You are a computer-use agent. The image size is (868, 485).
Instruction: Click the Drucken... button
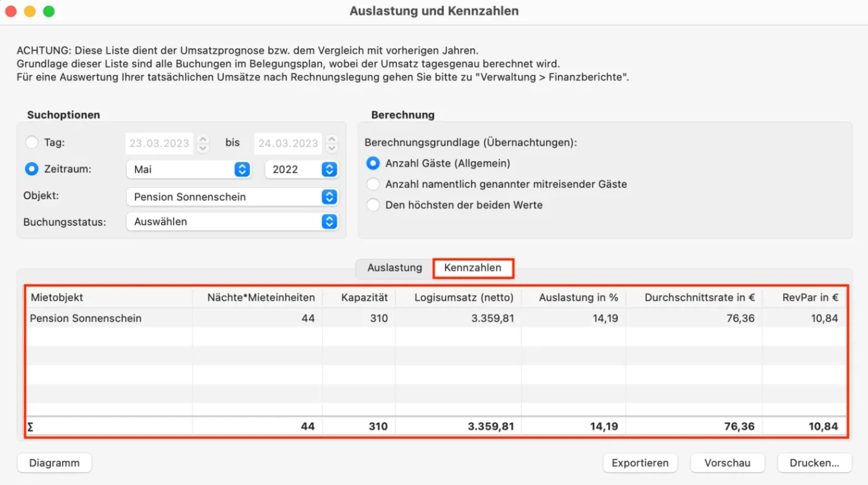pos(814,463)
